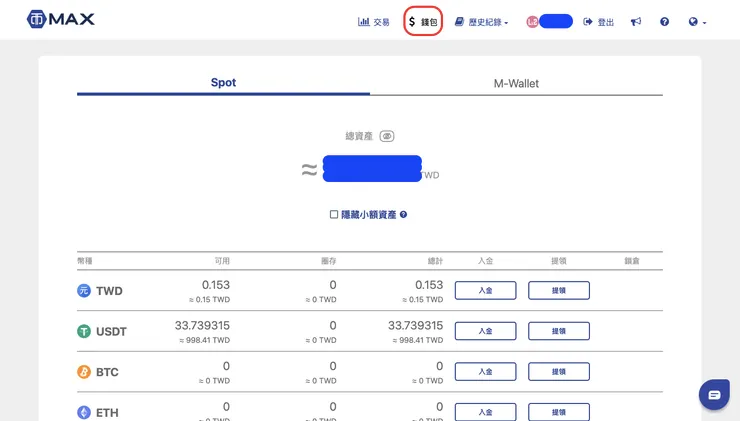740x421 pixels.
Task: Check the 隱藏小額資產 checkbox
Action: 334,215
